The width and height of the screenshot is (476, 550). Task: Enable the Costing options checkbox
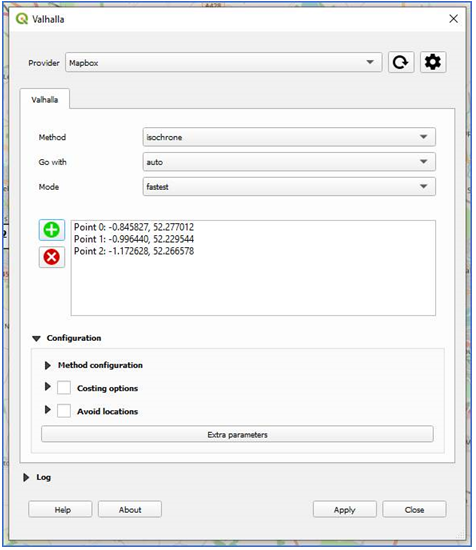point(64,388)
